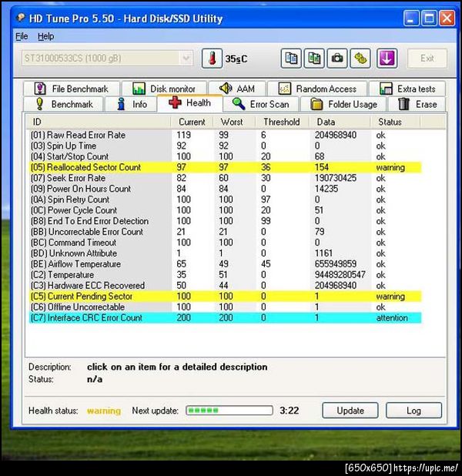Select the (05) Reallocated Sector Count row

click(x=225, y=167)
